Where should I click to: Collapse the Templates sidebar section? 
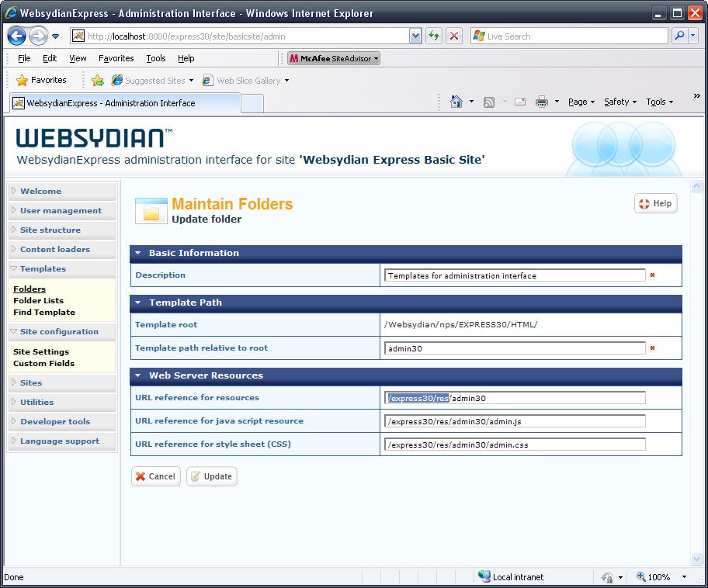pyautogui.click(x=62, y=268)
